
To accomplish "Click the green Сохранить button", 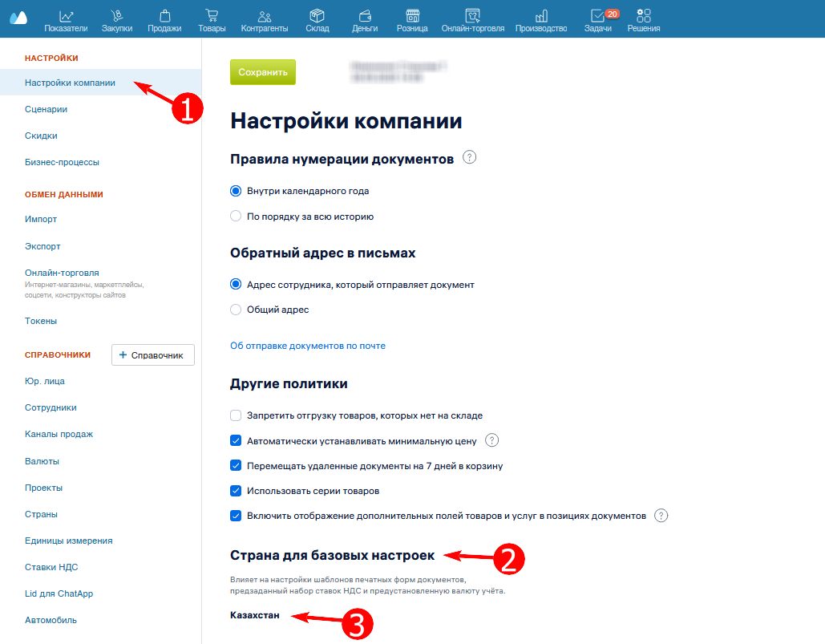I will (262, 72).
